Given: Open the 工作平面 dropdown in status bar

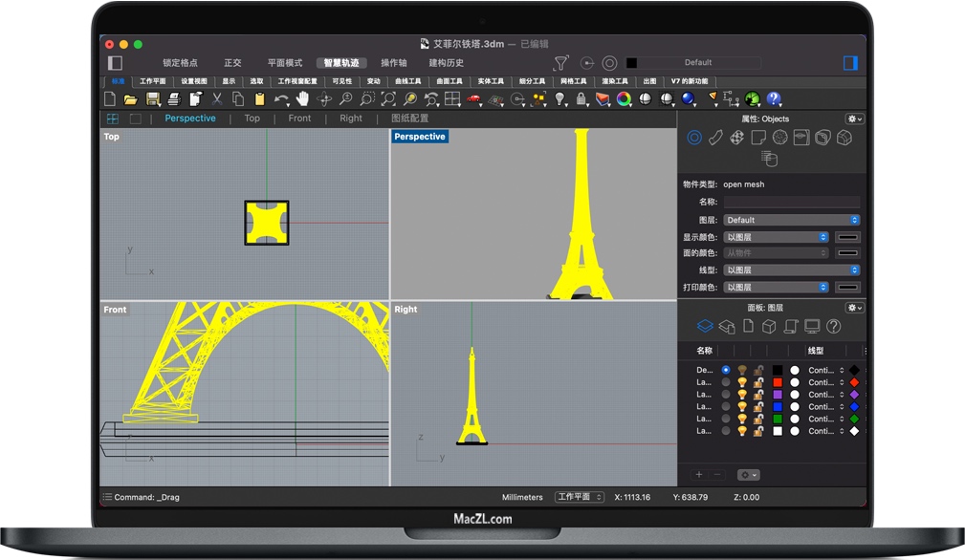Looking at the screenshot, I should pos(580,497).
